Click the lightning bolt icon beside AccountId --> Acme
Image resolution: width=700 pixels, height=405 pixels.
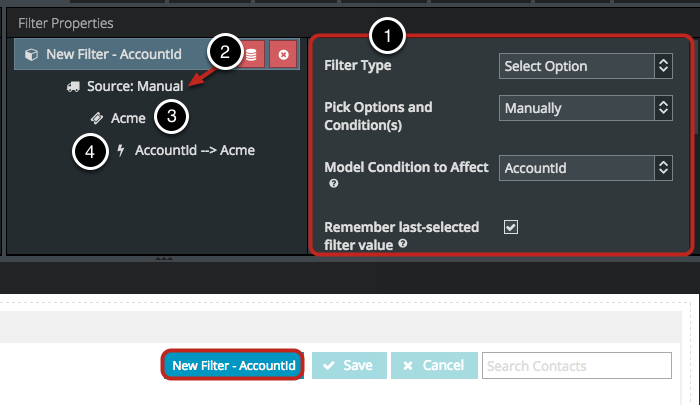point(121,150)
